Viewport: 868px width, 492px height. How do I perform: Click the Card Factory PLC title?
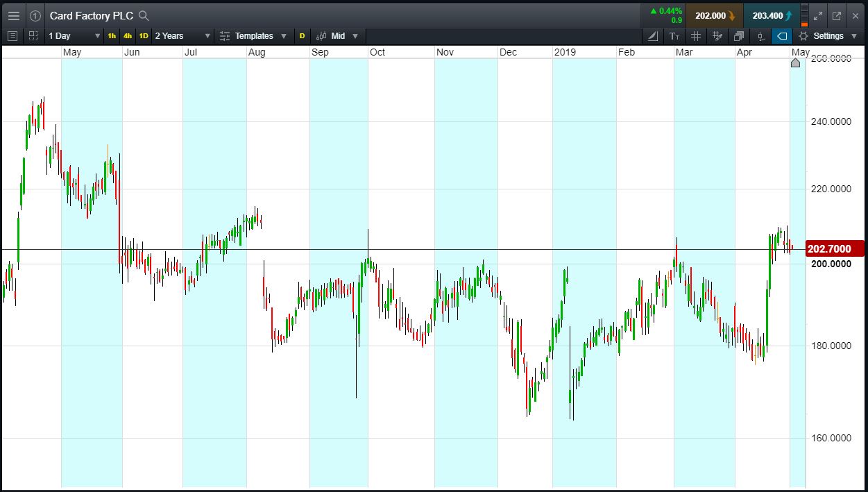pyautogui.click(x=92, y=15)
